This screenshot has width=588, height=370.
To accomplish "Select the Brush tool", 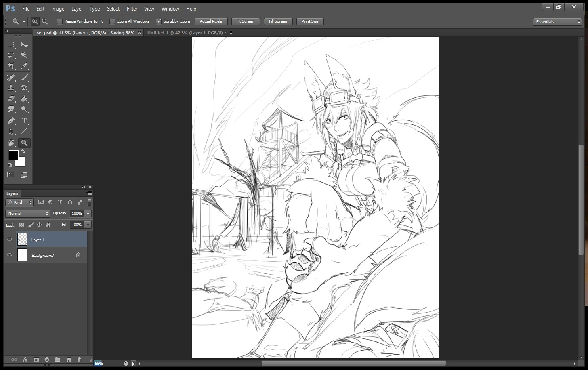I will (x=24, y=78).
